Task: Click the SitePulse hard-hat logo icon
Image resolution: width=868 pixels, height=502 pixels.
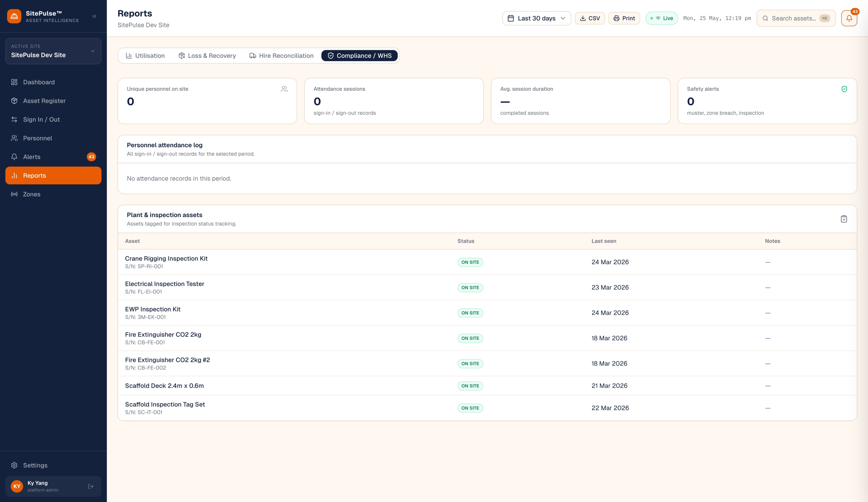Action: (x=14, y=16)
